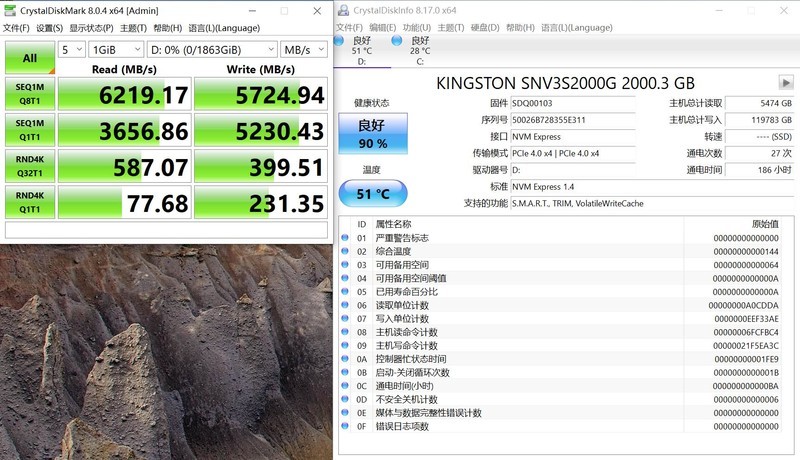Open 硬盘(D) menu in CrystalDiskInfo

pos(485,28)
